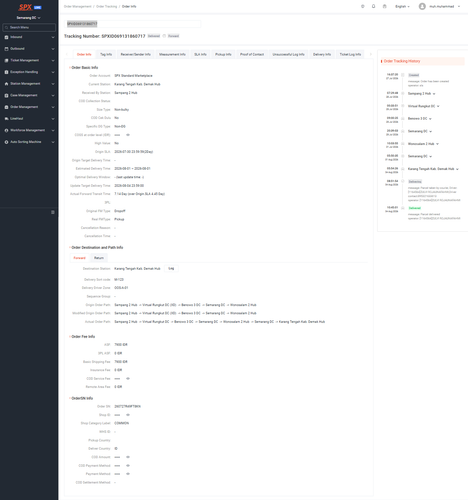Click the Outbound sidebar icon
The width and height of the screenshot is (468, 500).
pyautogui.click(x=6, y=49)
